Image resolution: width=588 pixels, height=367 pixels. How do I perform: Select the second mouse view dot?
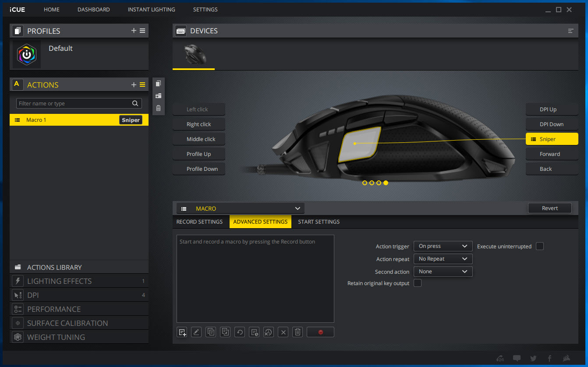coord(372,183)
